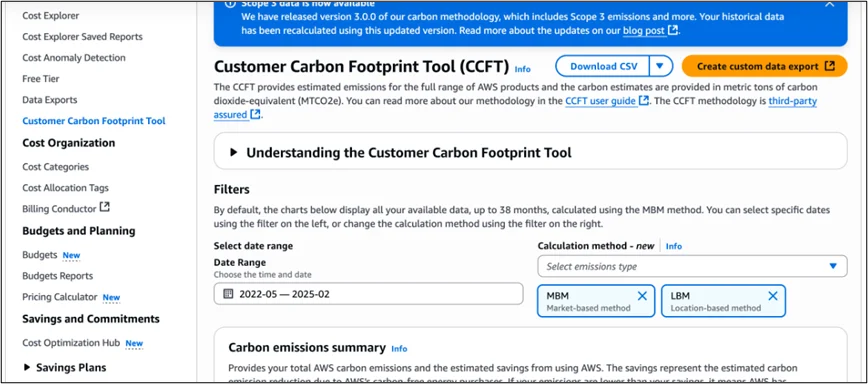Click the Cost Organization heading
Screen dimensions: 868x384
click(69, 143)
